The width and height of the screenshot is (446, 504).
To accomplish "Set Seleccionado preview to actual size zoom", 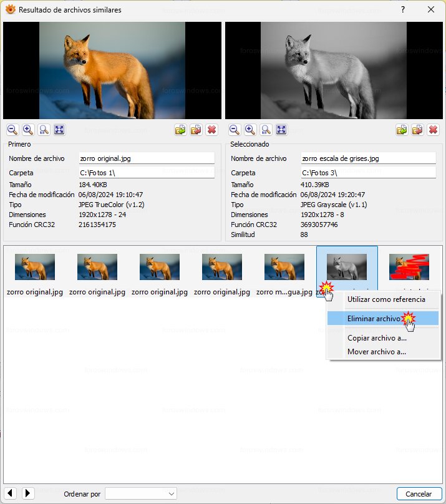I will click(266, 130).
